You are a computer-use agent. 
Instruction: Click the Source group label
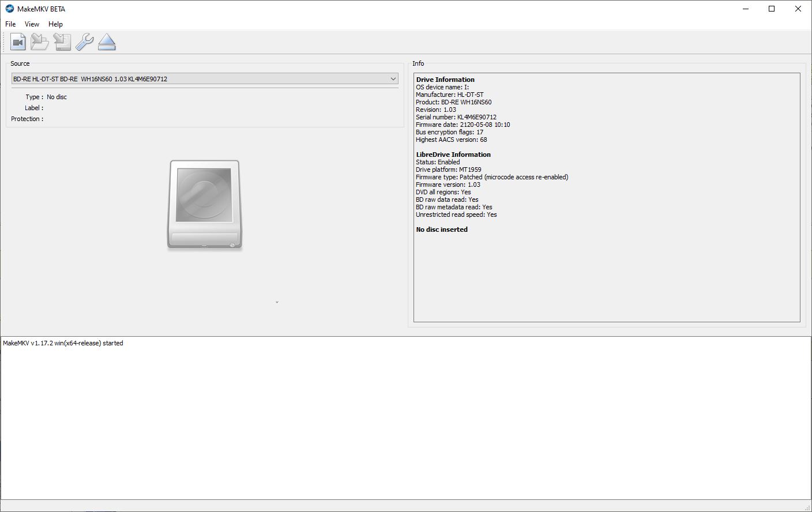coord(20,63)
